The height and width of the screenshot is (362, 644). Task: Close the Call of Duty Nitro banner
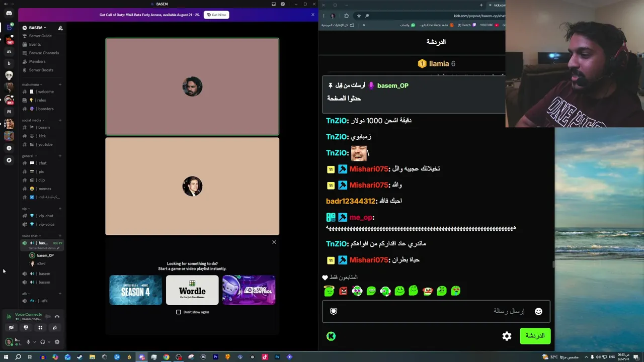[x=312, y=15]
